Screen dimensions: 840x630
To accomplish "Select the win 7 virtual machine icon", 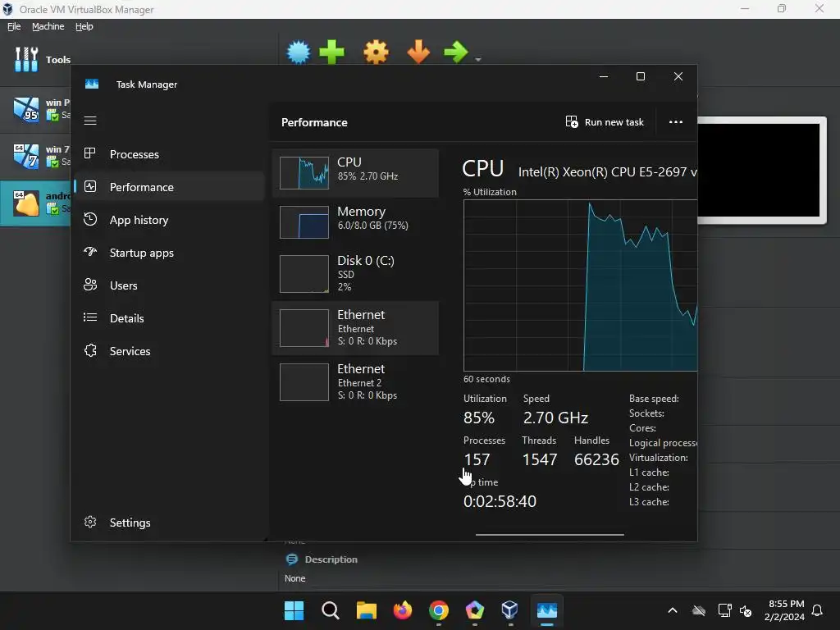I will pyautogui.click(x=26, y=156).
